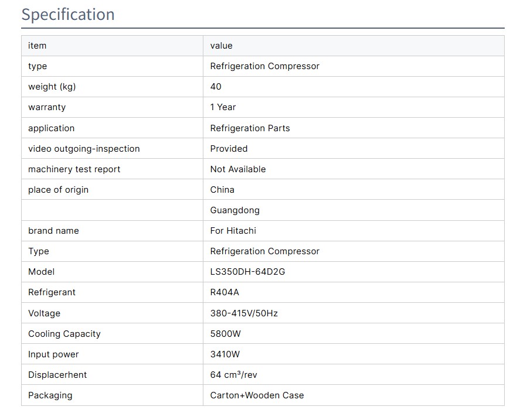
Task: Select the weight value 40
Action: tap(216, 87)
